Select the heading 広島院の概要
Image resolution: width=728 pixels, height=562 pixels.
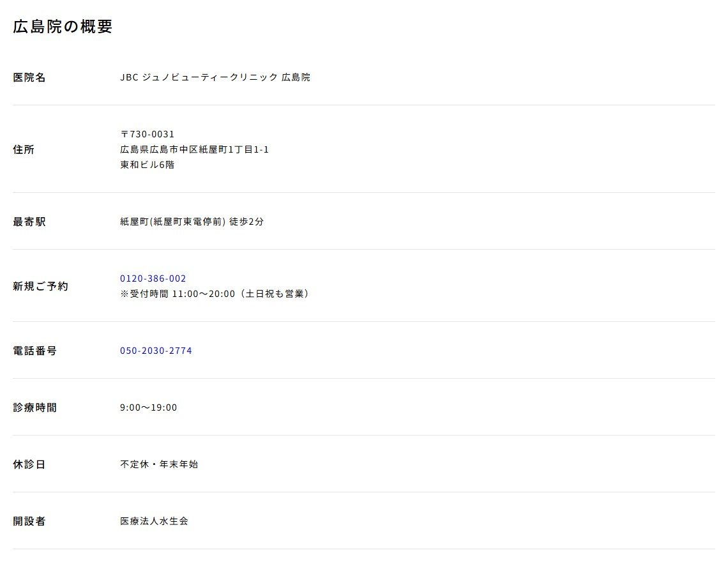63,26
